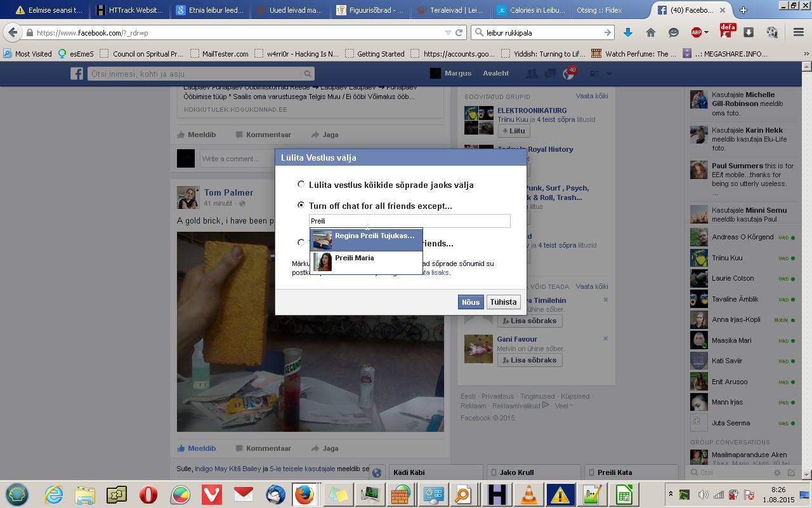Switch to the Figuurisõbrad tab
This screenshot has width=812, height=508.
[369, 10]
